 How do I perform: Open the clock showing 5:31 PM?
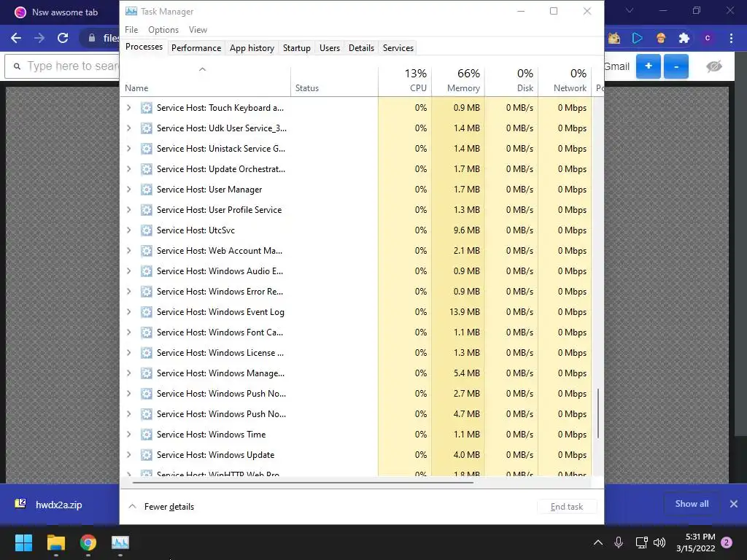(695, 542)
